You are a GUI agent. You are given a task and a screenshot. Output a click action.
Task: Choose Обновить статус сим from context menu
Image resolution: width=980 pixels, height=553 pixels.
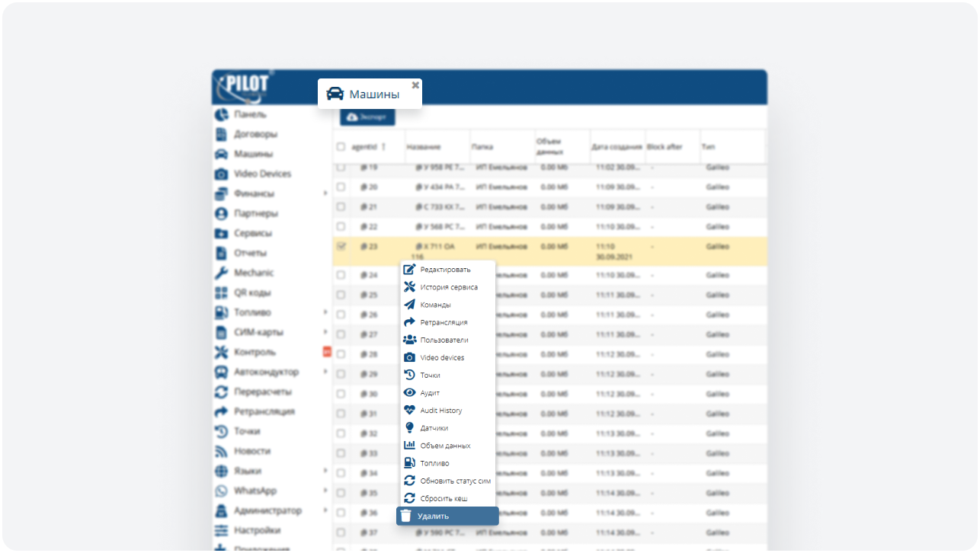(x=455, y=481)
